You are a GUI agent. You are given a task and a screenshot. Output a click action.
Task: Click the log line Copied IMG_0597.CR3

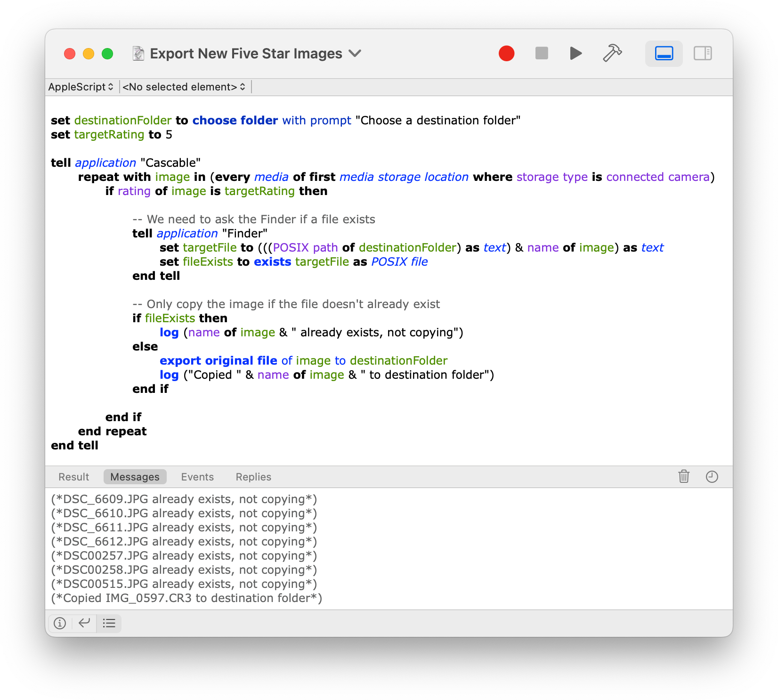point(186,598)
